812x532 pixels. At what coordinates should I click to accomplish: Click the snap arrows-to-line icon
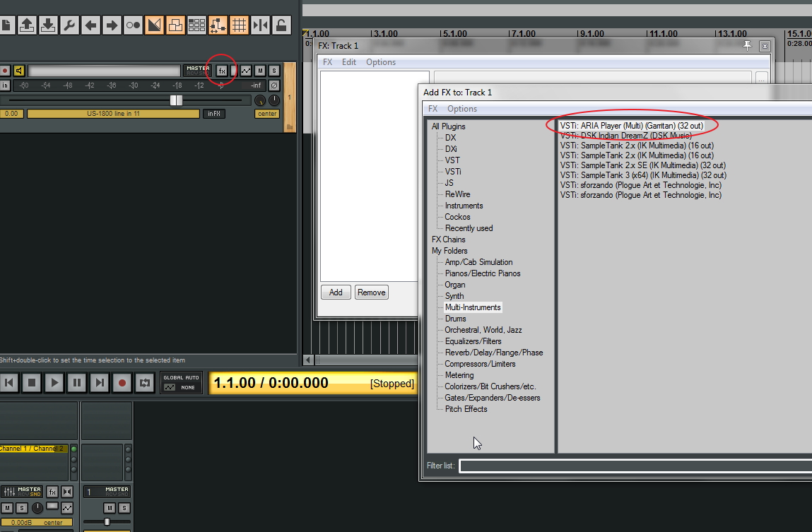[261, 25]
